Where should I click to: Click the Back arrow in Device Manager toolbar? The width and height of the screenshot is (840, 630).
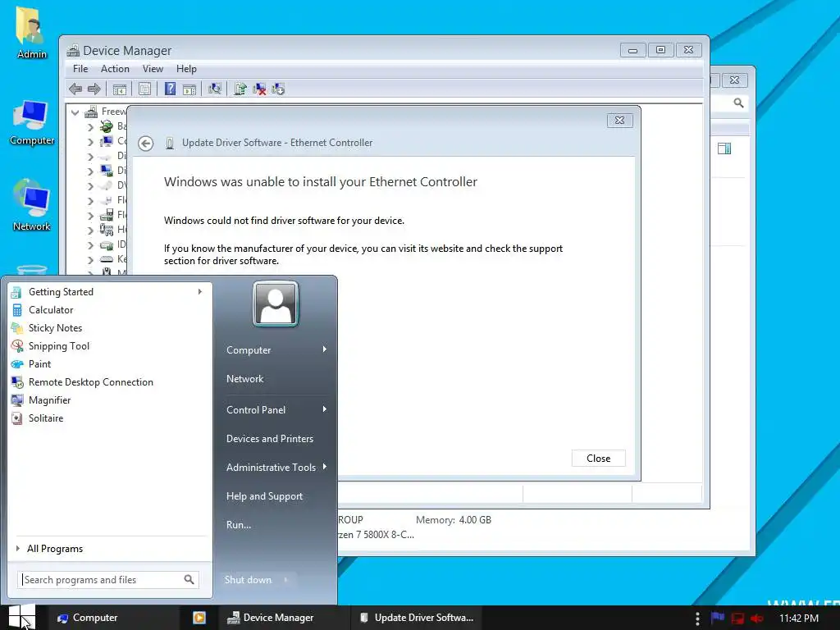tap(75, 89)
